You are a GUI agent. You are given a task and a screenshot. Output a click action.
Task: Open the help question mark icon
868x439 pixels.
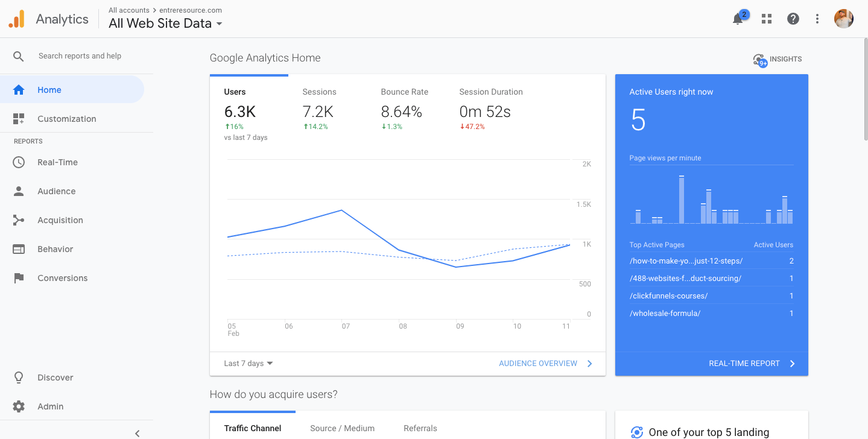point(793,19)
